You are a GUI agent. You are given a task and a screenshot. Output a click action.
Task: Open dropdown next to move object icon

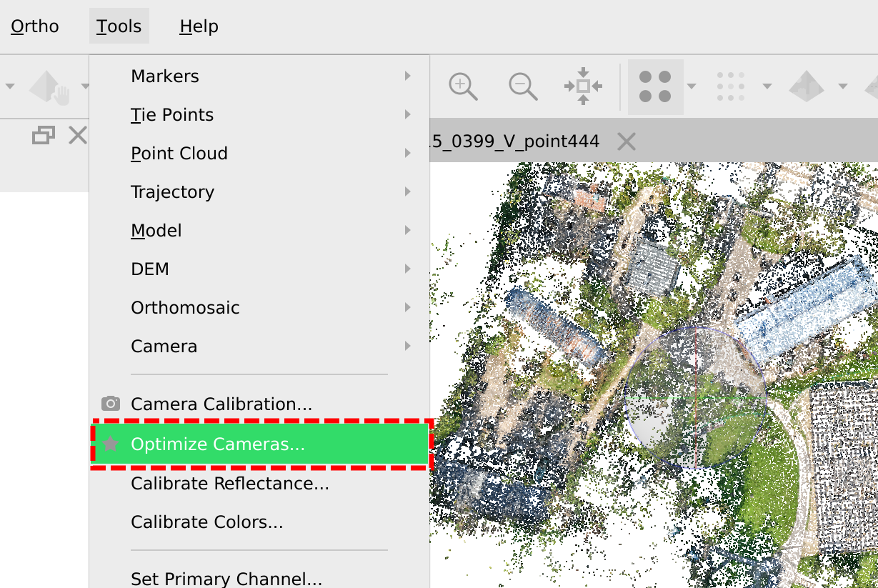point(85,86)
